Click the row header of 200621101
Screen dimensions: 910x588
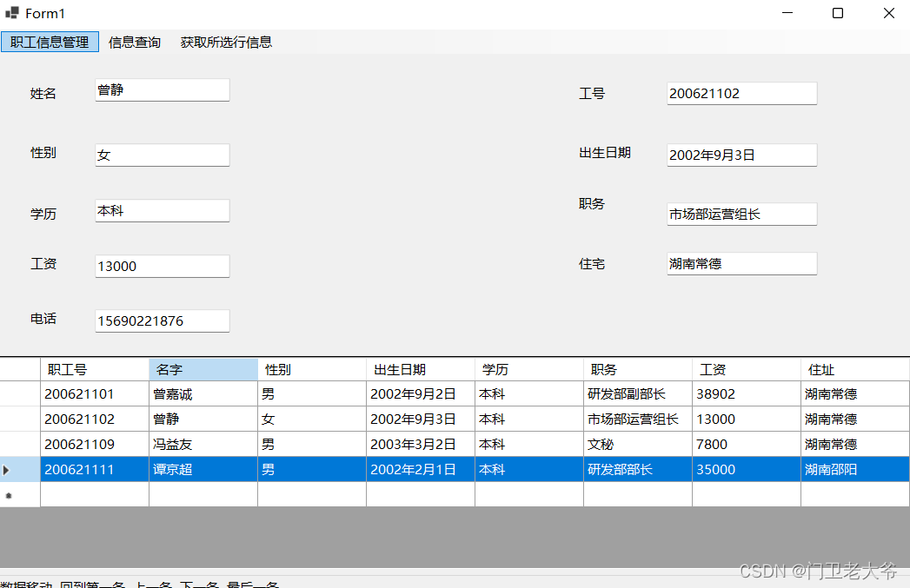[20, 393]
